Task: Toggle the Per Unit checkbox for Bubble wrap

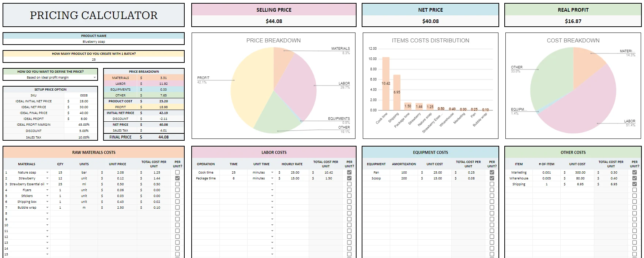Action: pos(177,207)
